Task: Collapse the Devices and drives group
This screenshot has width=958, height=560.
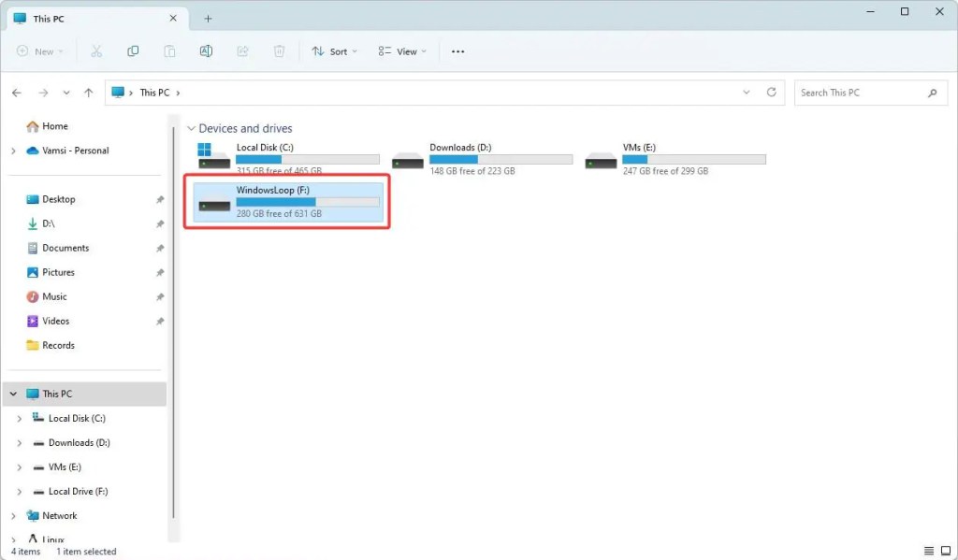Action: point(191,128)
